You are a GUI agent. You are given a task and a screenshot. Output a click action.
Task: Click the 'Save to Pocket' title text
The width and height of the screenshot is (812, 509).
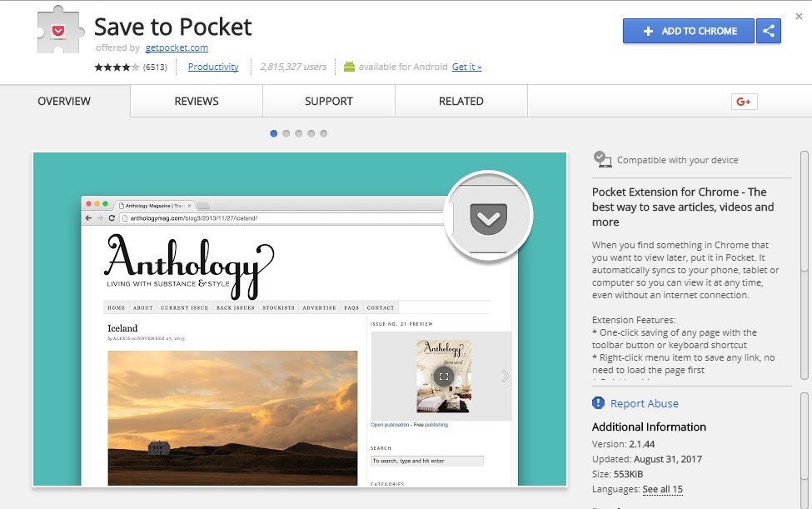pos(173,27)
